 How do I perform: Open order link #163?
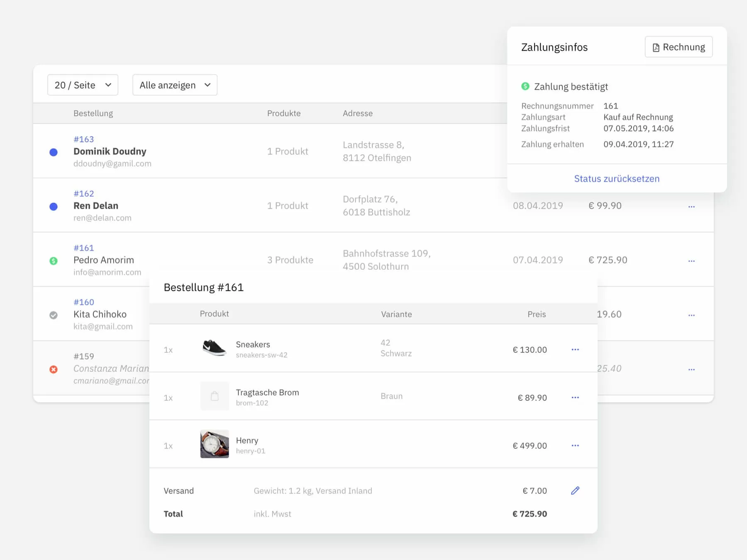83,139
